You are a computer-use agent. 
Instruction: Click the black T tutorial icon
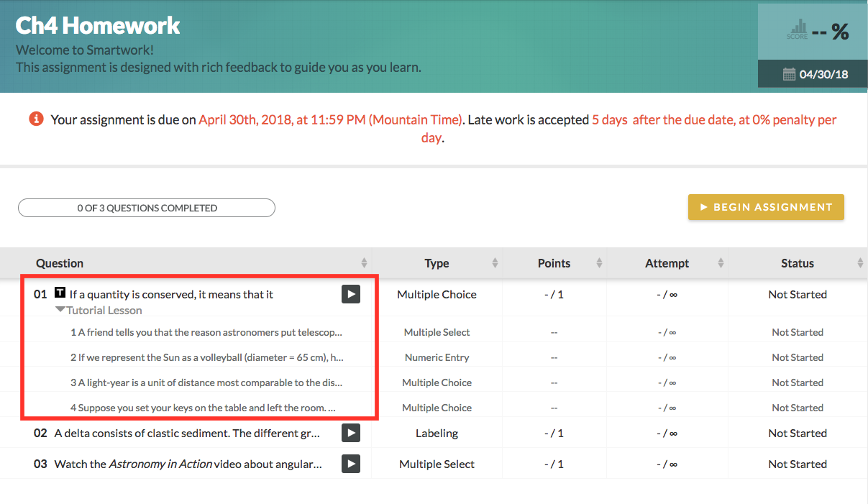click(x=60, y=293)
